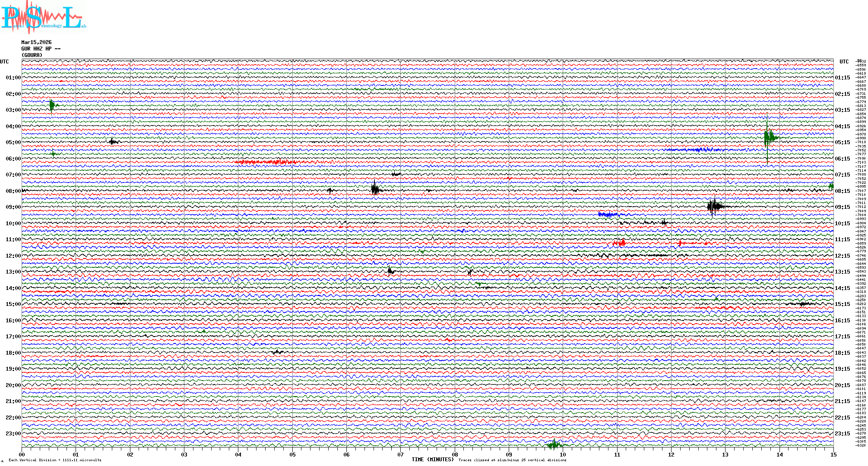The image size is (868, 466).
Task: Click the (GOURA) station name label
Action: (32, 55)
